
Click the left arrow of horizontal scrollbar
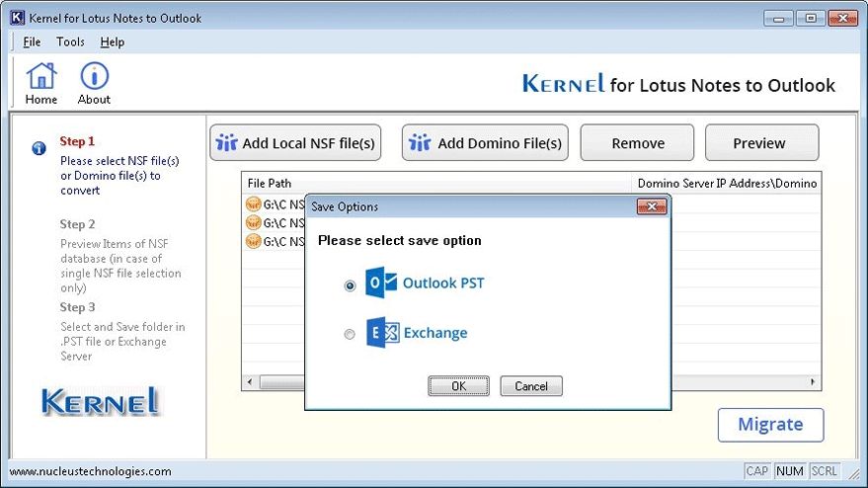click(x=250, y=381)
